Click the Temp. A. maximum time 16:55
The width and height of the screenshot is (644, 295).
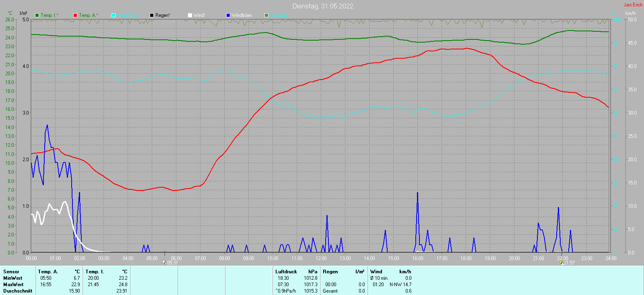[x=46, y=285]
